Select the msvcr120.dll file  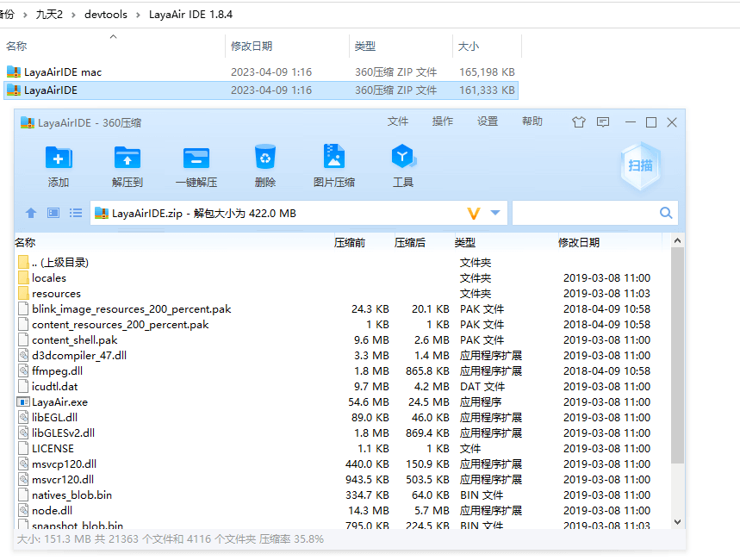[342, 479]
